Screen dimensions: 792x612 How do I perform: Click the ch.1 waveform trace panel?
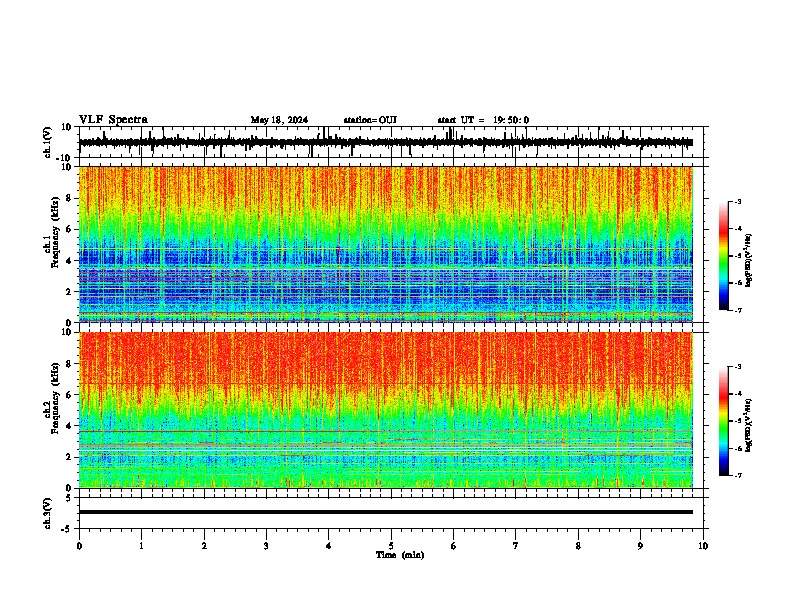click(x=390, y=142)
